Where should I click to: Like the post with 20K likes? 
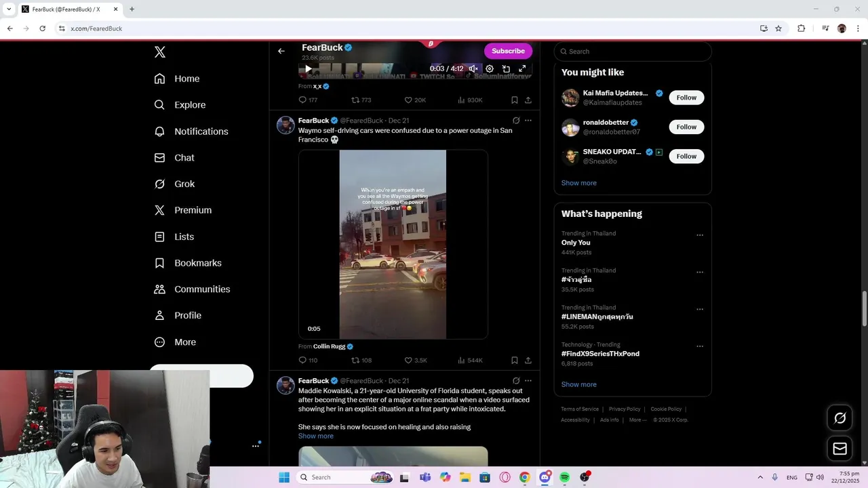[x=415, y=100]
